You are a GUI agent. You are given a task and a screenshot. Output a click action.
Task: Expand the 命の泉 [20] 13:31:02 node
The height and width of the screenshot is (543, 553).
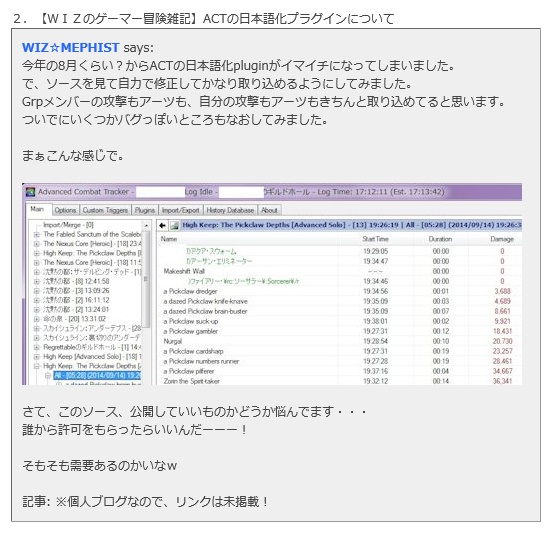coord(36,319)
